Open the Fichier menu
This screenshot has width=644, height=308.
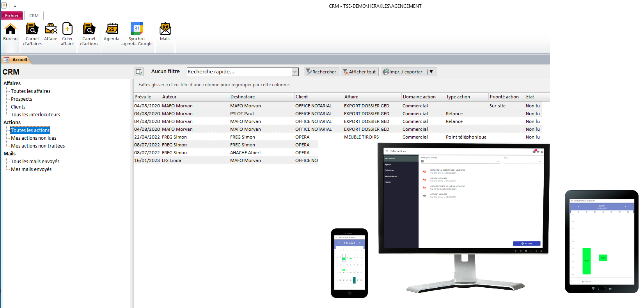12,16
